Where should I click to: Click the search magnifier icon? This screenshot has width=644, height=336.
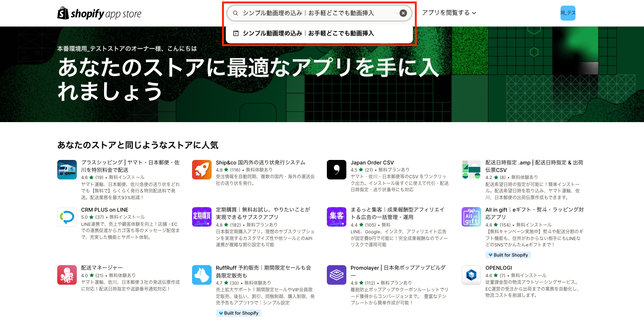coord(236,13)
